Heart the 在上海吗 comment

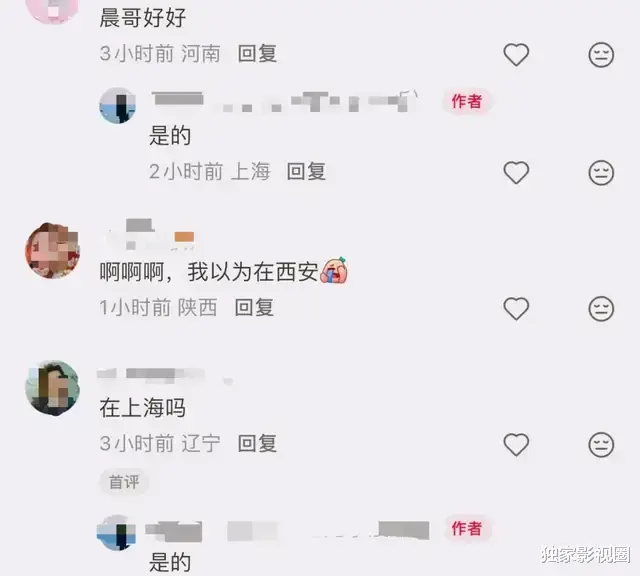click(516, 444)
